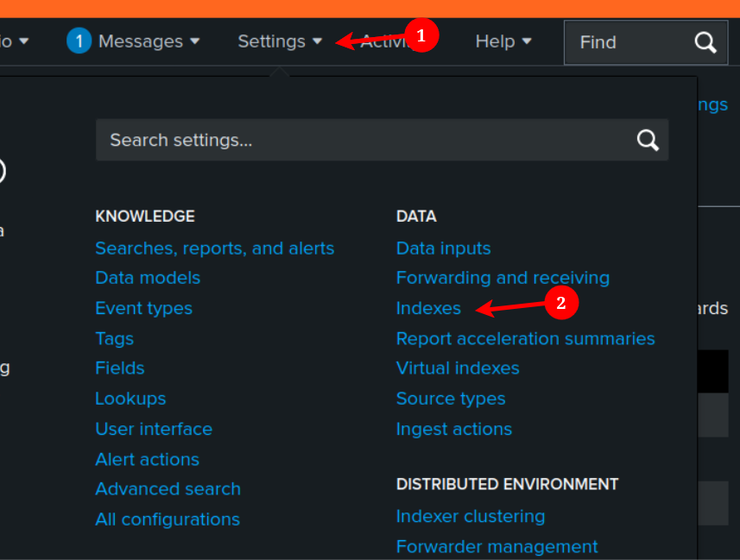Type in the Search settings field

pos(363,140)
